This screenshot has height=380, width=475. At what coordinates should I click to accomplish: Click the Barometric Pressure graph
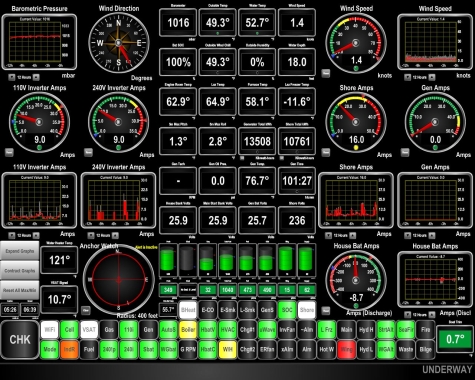click(x=39, y=42)
